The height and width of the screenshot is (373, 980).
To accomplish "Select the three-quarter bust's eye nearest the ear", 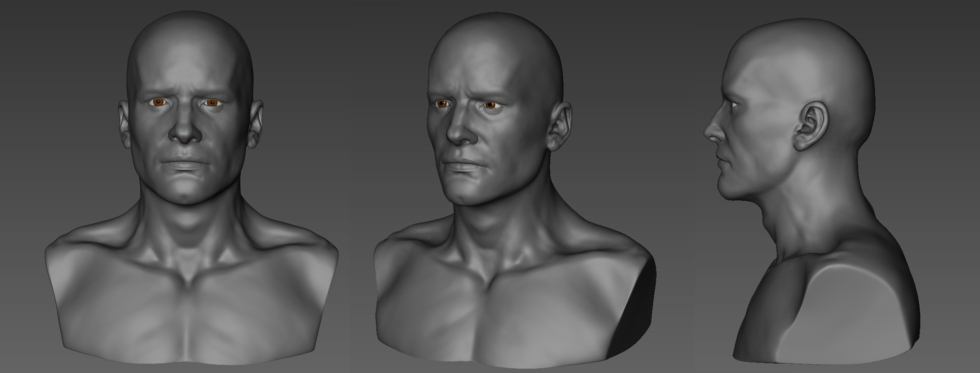I will tap(491, 105).
